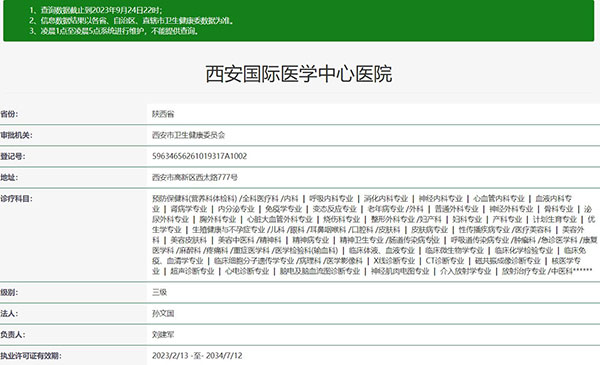Select the level value 三级

[159, 292]
